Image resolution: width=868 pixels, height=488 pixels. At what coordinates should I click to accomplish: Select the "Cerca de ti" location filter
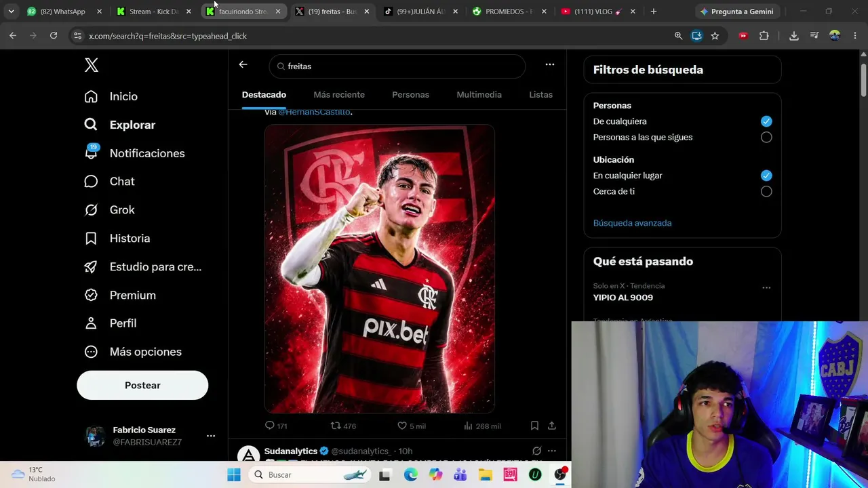766,191
